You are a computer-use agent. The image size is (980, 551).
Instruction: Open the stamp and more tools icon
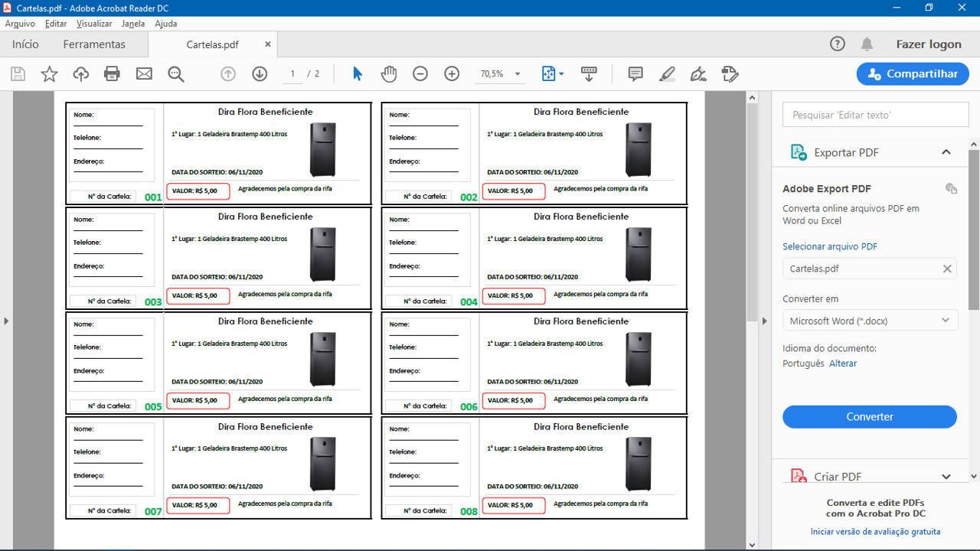(730, 73)
